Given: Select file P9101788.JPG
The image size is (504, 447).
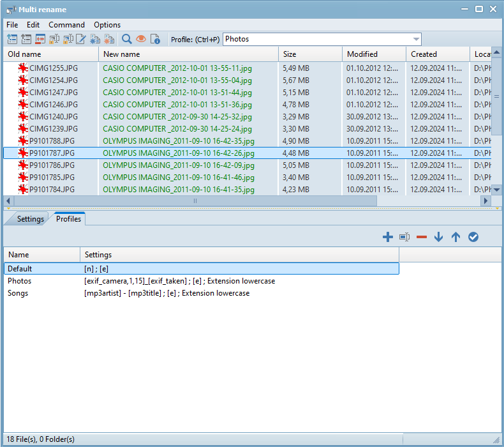Looking at the screenshot, I should click(x=52, y=141).
